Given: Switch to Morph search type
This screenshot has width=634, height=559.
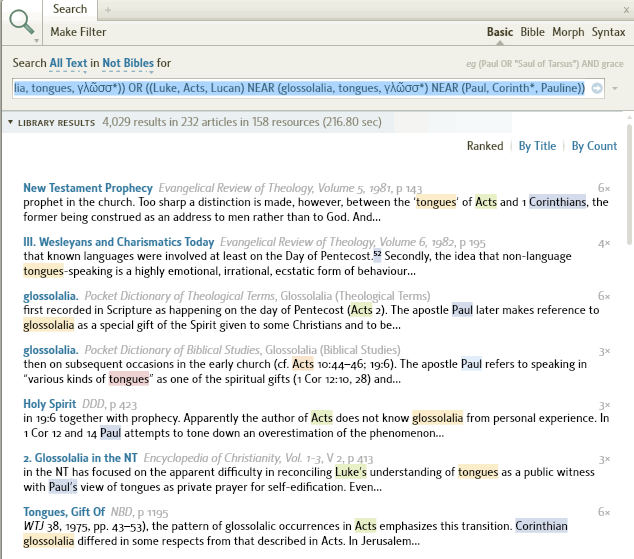Looking at the screenshot, I should (x=568, y=32).
